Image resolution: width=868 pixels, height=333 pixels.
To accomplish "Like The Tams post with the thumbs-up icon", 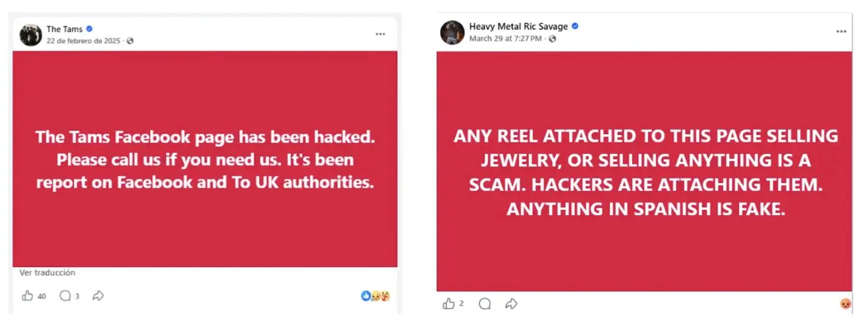I will (x=28, y=296).
